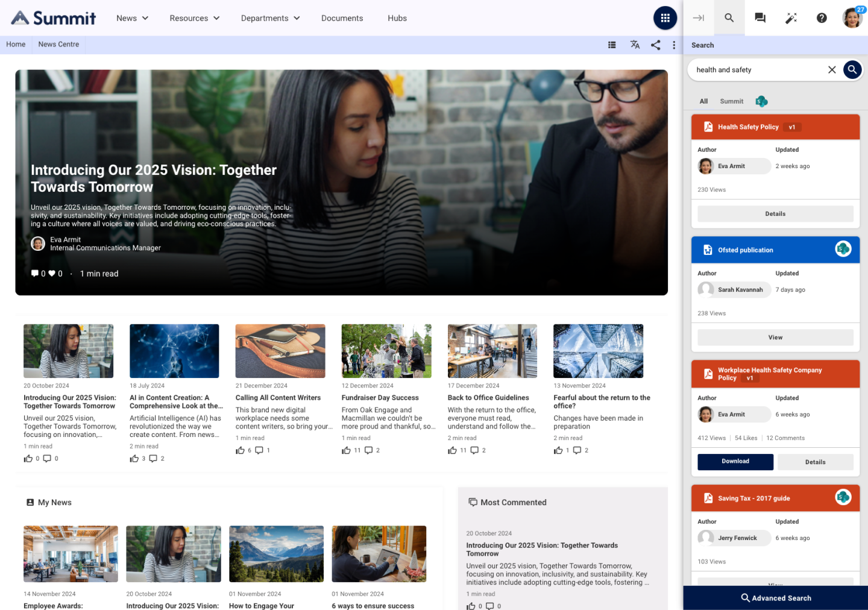Viewport: 868px width, 610px height.
Task: Clear the 'health and safety' search query
Action: (832, 69)
